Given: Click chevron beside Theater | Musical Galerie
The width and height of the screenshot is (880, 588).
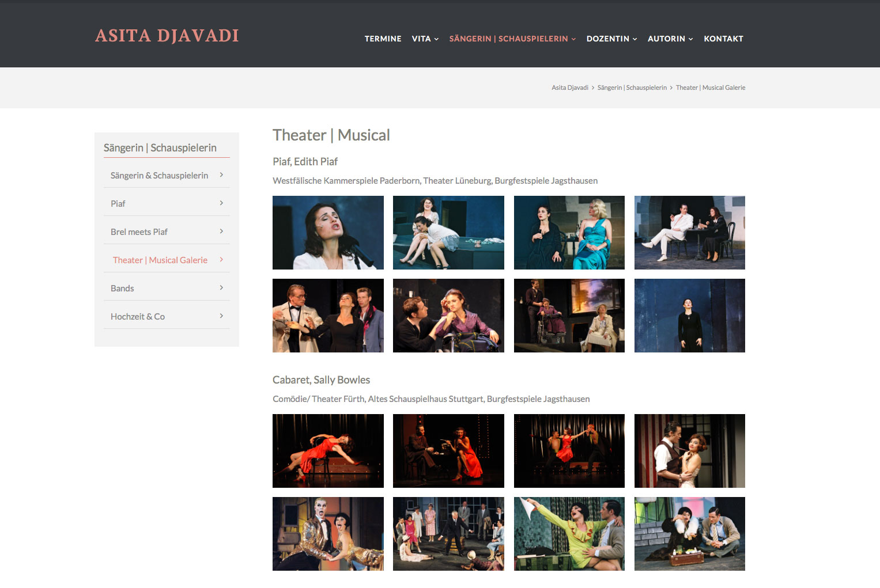Looking at the screenshot, I should [x=221, y=260].
